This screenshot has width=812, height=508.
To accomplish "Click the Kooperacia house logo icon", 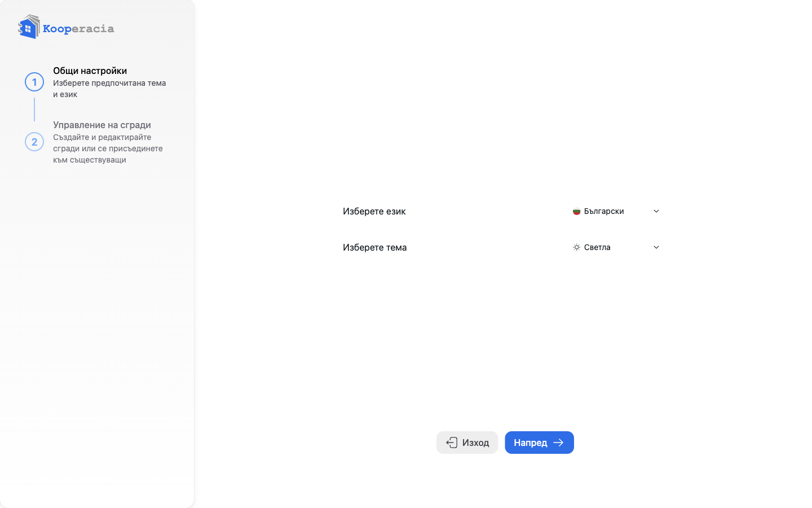I will tap(29, 27).
